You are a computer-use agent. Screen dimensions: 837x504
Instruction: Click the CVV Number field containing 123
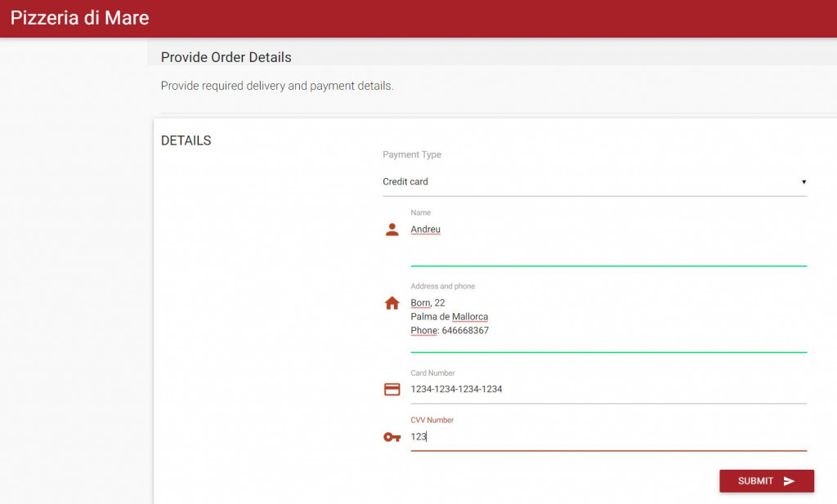point(608,437)
